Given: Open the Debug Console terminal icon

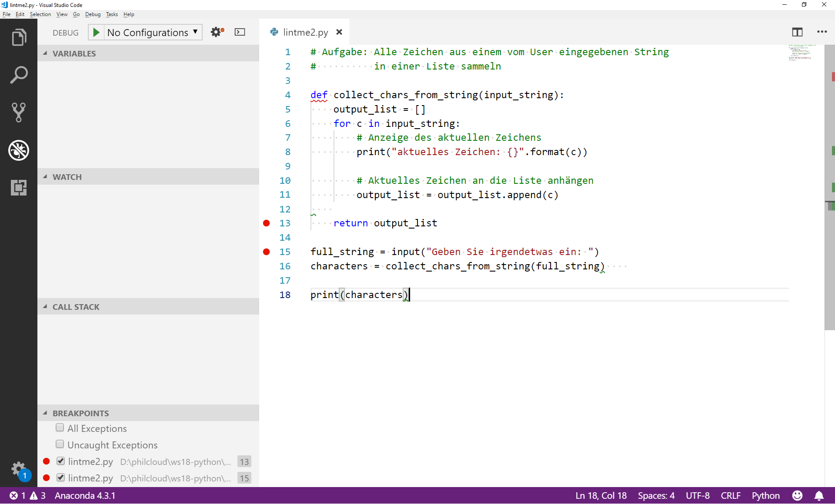Looking at the screenshot, I should (x=240, y=32).
